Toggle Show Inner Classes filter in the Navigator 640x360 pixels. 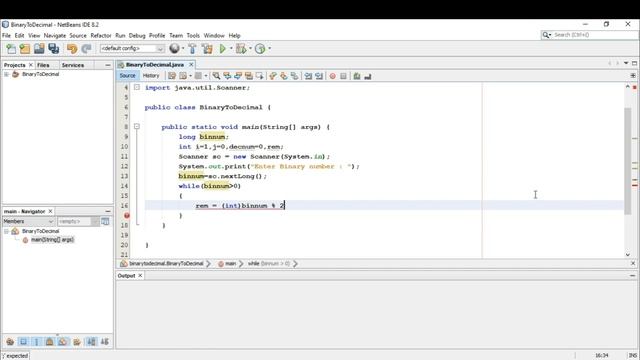pyautogui.click(x=63, y=342)
